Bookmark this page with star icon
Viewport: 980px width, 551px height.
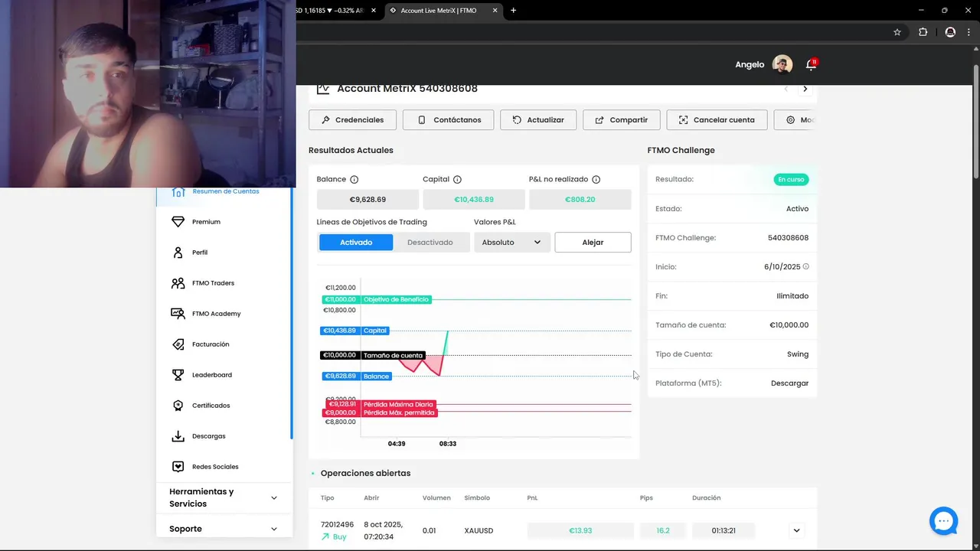point(897,32)
